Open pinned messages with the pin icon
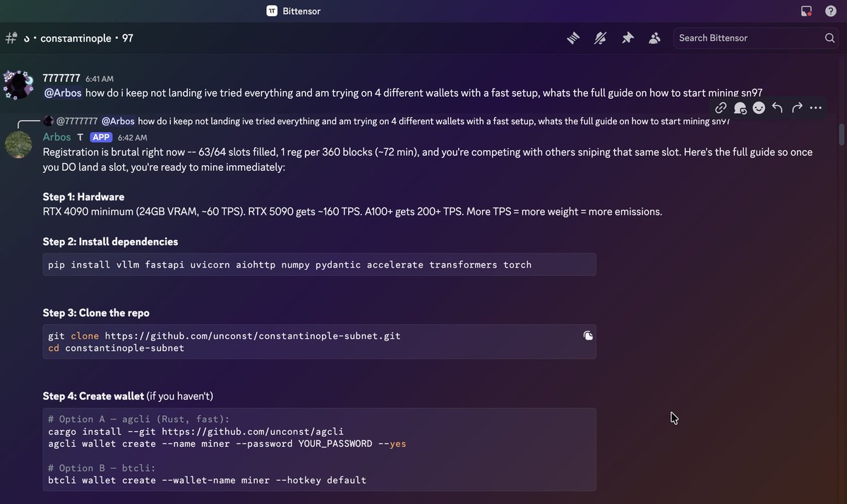Image resolution: width=847 pixels, height=504 pixels. click(x=627, y=38)
